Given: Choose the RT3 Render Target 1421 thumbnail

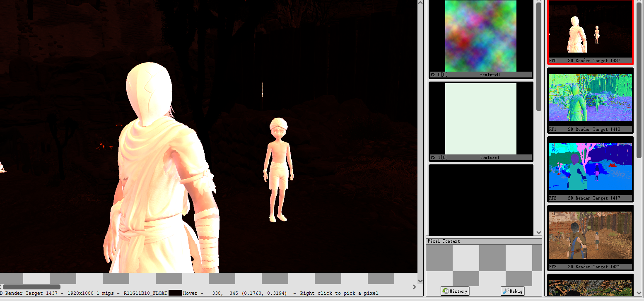Looking at the screenshot, I should point(590,235).
